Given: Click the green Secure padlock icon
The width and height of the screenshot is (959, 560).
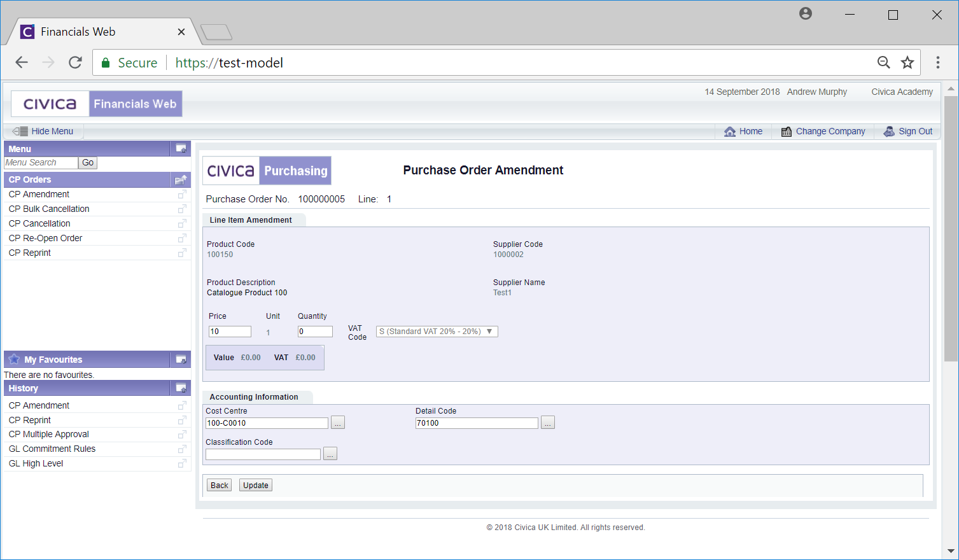Looking at the screenshot, I should 106,62.
